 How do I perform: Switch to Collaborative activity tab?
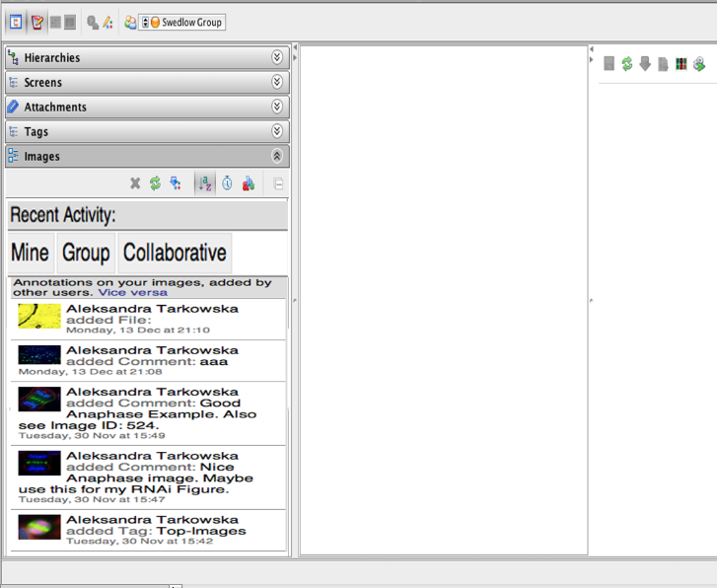[175, 253]
